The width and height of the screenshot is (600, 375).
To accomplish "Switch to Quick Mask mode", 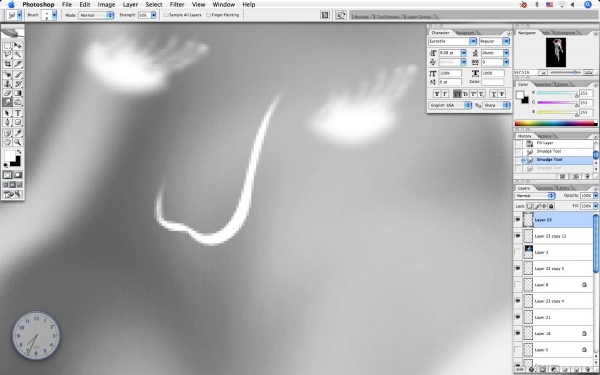I will click(x=18, y=175).
